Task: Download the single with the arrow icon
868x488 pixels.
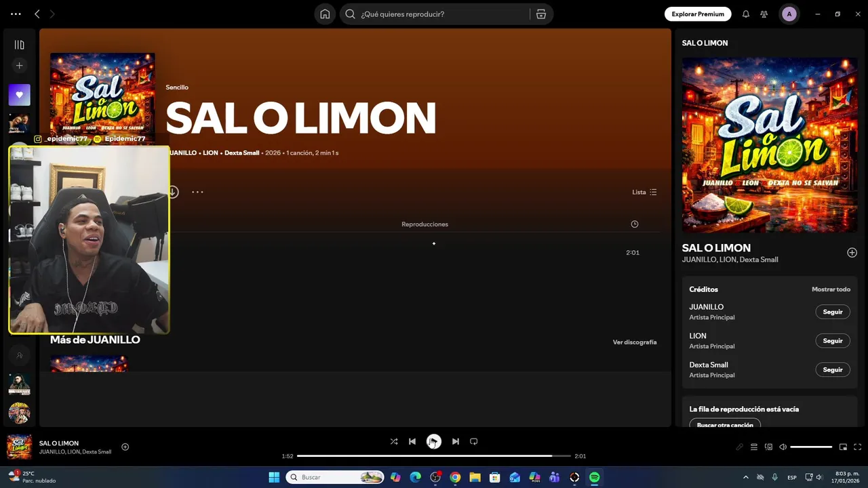Action: pyautogui.click(x=172, y=192)
